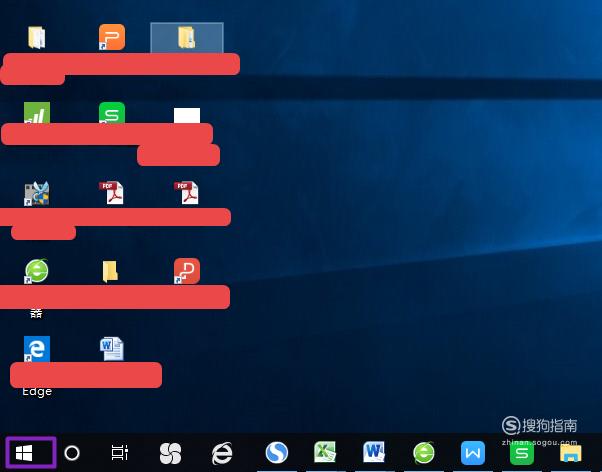The image size is (602, 472).
Task: Click the Cortana circle on the taskbar
Action: tap(72, 453)
